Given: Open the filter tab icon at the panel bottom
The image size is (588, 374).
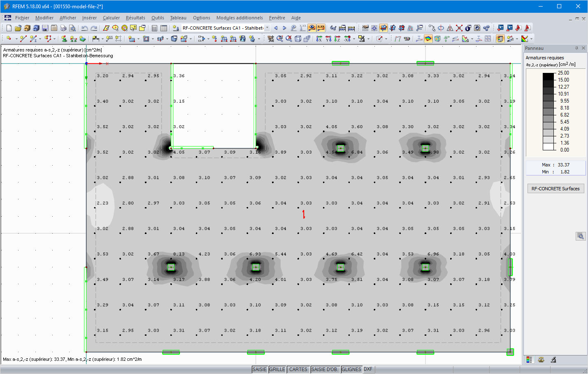Looking at the screenshot, I should pos(553,360).
